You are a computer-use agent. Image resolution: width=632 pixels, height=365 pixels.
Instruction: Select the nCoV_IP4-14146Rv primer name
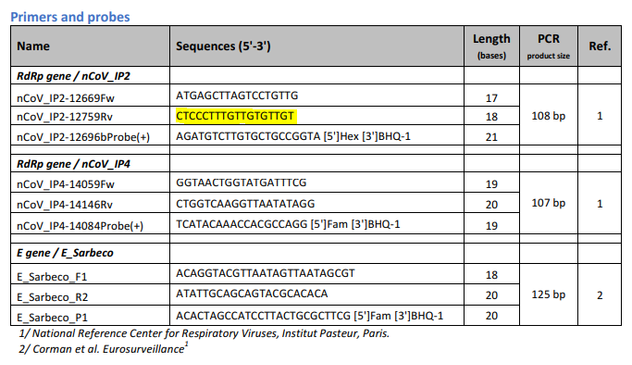tap(64, 205)
